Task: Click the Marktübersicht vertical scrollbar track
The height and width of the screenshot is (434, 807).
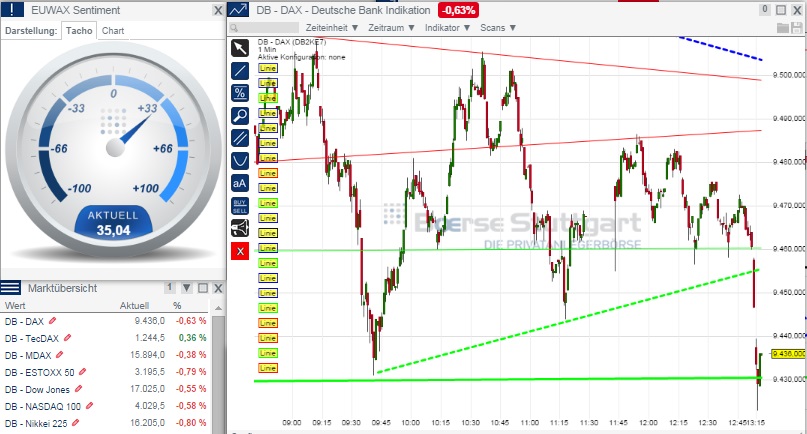Action: coord(218,373)
